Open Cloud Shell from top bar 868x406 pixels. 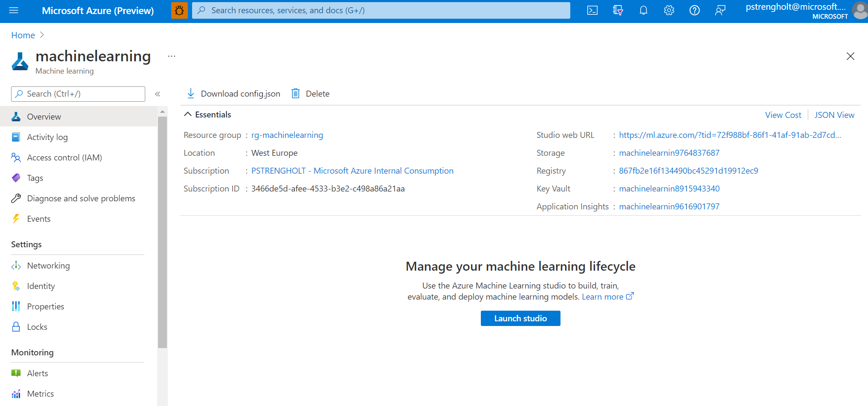(x=592, y=11)
